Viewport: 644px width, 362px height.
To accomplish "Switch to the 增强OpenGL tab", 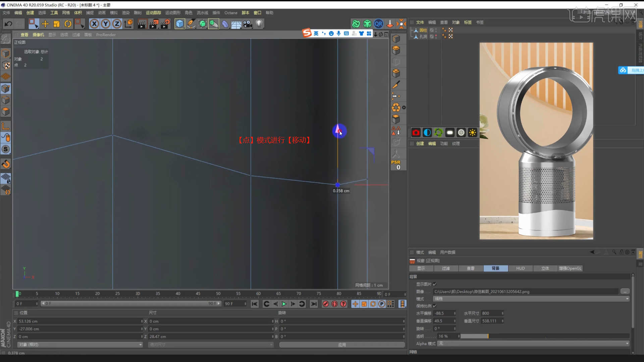I will 570,268.
